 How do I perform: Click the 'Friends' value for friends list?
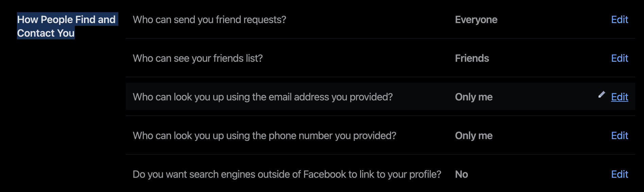(472, 58)
